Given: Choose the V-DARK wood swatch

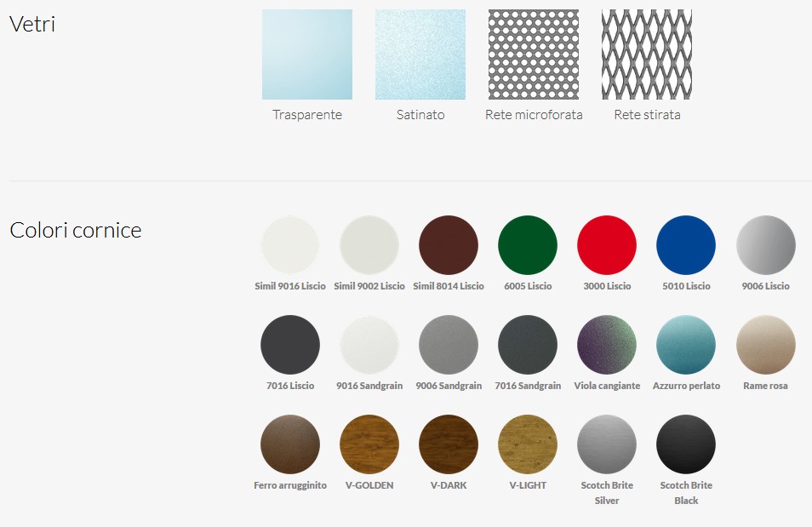Looking at the screenshot, I should click(x=449, y=444).
